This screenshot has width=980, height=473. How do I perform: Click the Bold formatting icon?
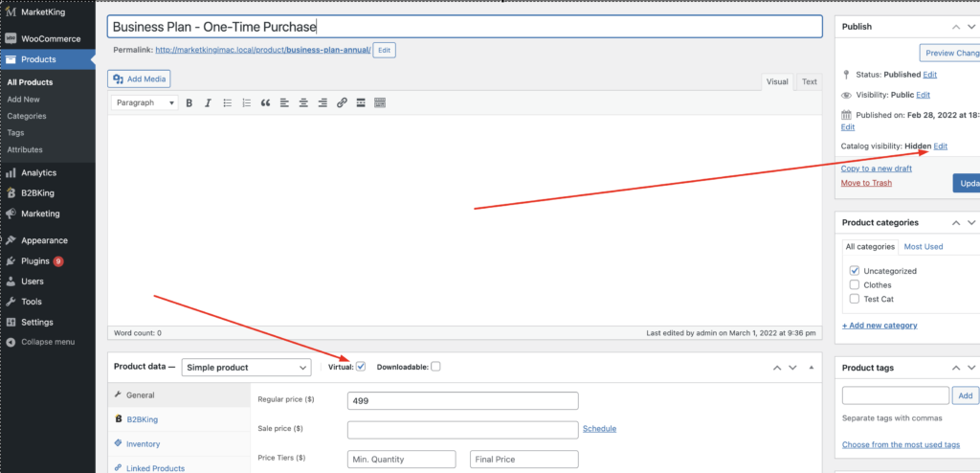[189, 103]
